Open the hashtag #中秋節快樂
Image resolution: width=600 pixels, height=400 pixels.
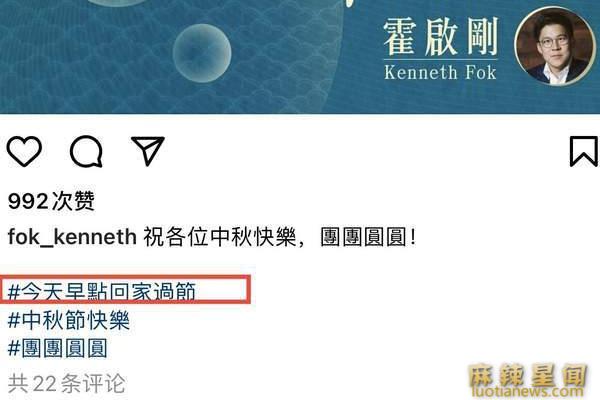[x=69, y=320]
